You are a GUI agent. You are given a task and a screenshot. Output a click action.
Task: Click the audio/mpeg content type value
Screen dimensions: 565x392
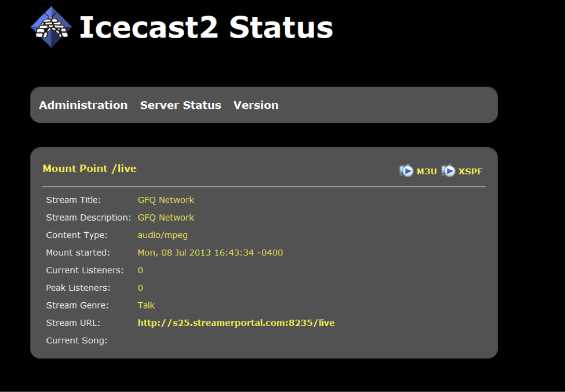click(162, 236)
